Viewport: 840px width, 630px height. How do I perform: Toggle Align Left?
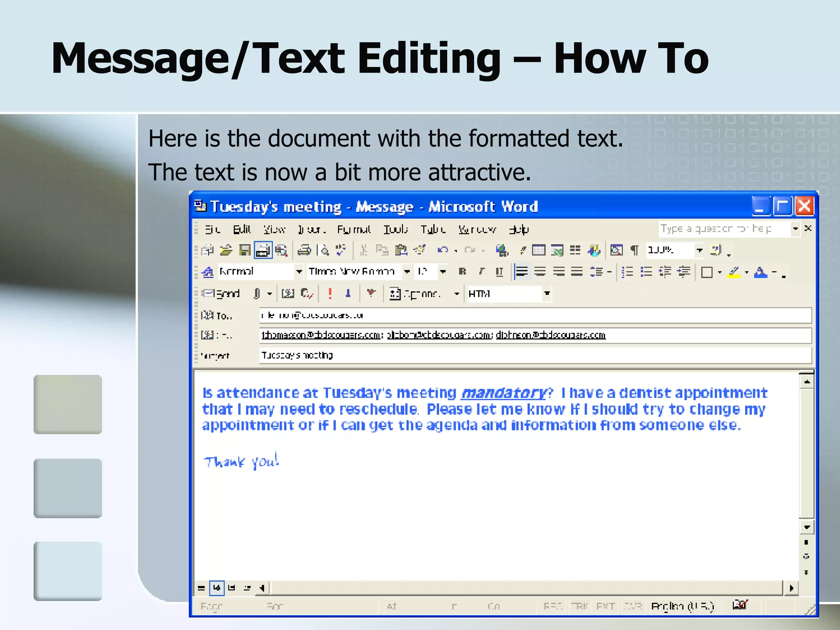[x=522, y=272]
